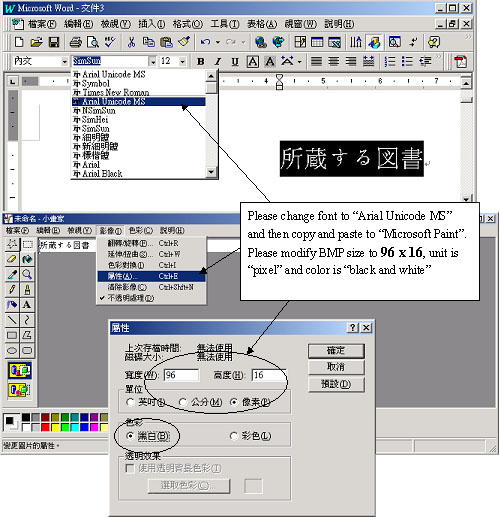This screenshot has width=499, height=517.
Task: Select the Eraser tool in Paint
Action: [12, 259]
